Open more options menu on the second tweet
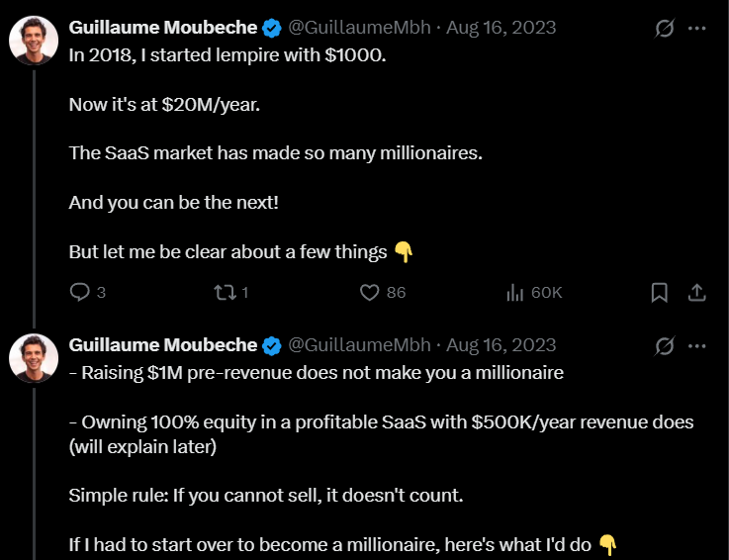The image size is (729, 560). pos(697,345)
